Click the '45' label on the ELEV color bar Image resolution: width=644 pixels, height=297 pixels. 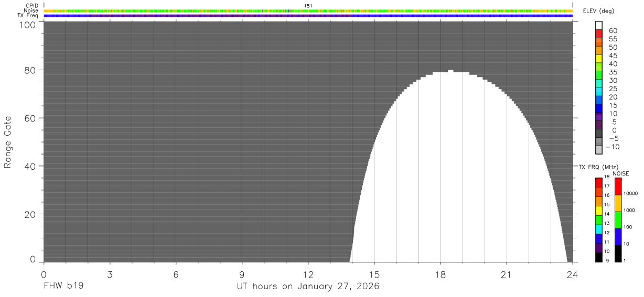pyautogui.click(x=613, y=56)
